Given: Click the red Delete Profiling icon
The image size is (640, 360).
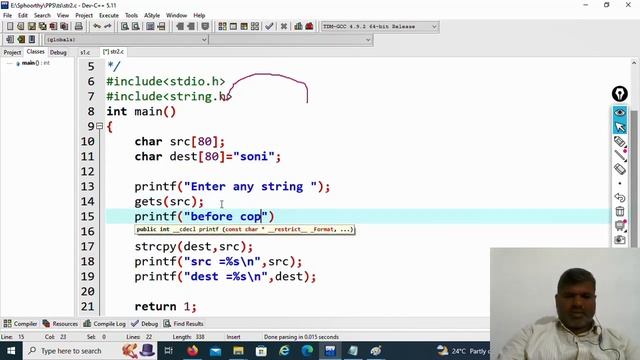Looking at the screenshot, I should point(309,27).
